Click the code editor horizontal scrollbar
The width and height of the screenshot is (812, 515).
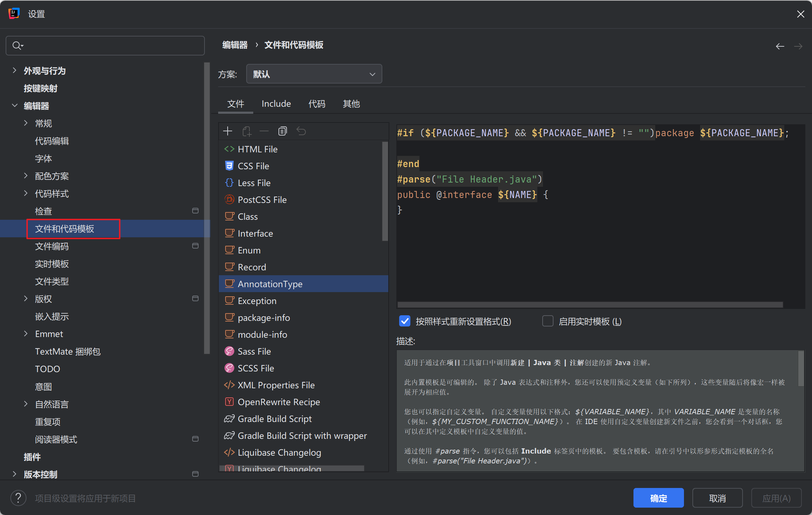590,305
